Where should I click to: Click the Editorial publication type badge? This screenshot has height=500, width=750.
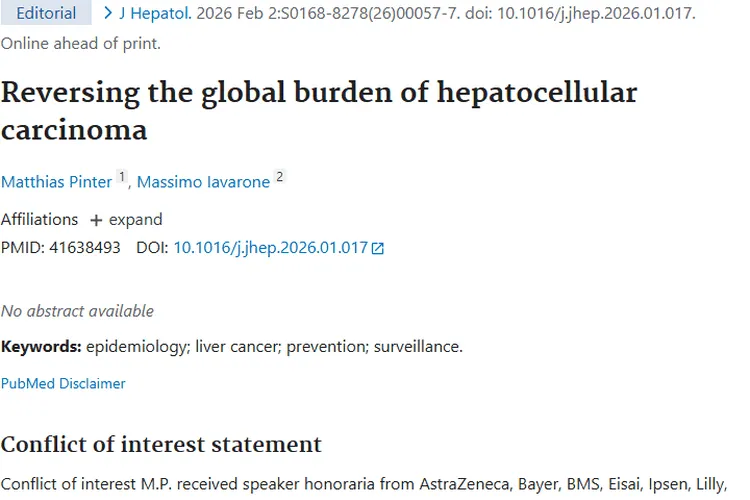46,14
